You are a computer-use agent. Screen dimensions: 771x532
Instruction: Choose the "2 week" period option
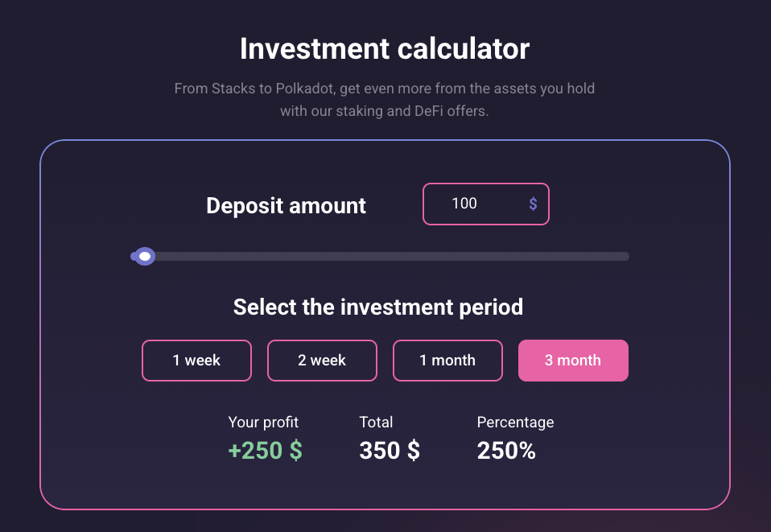(322, 361)
